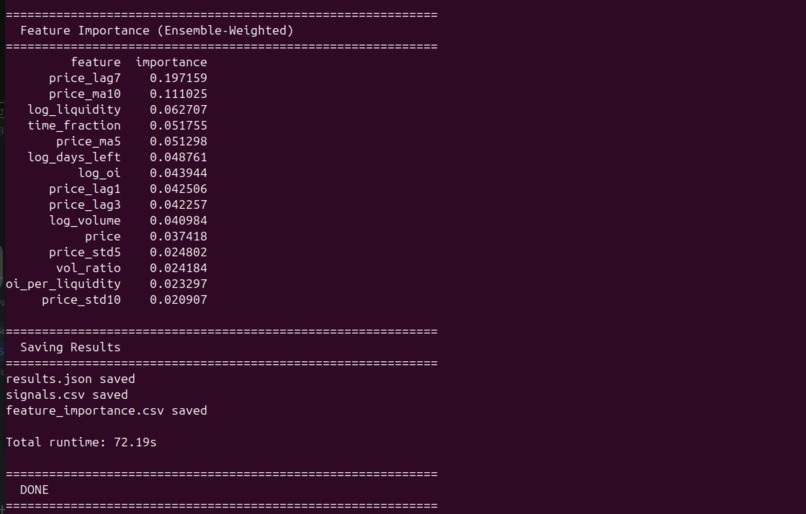Screen dimensions: 806x514
Task: Select value 0.197159
Action: pyautogui.click(x=178, y=78)
